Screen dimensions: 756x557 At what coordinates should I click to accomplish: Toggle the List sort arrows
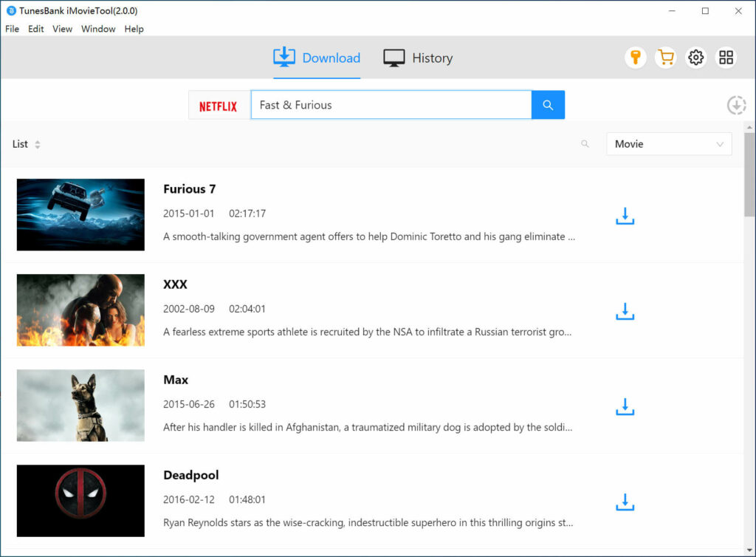point(37,145)
